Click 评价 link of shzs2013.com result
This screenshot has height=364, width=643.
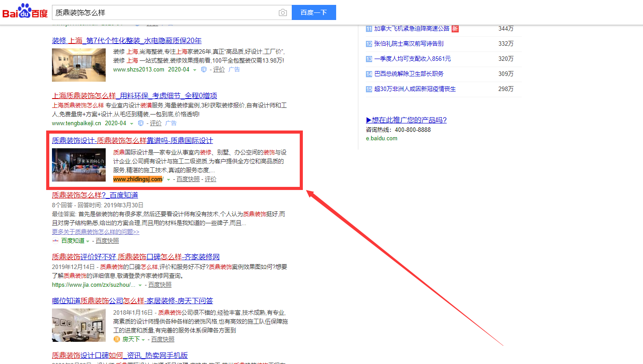(219, 70)
